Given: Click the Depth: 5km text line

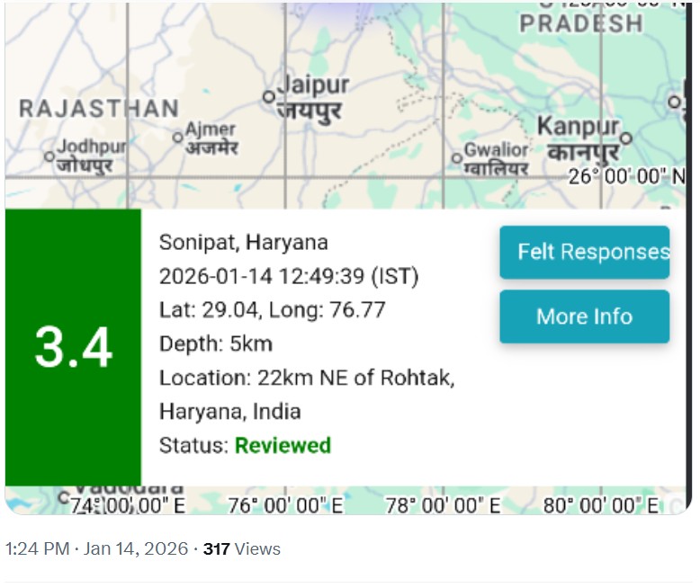Looking at the screenshot, I should [x=215, y=343].
